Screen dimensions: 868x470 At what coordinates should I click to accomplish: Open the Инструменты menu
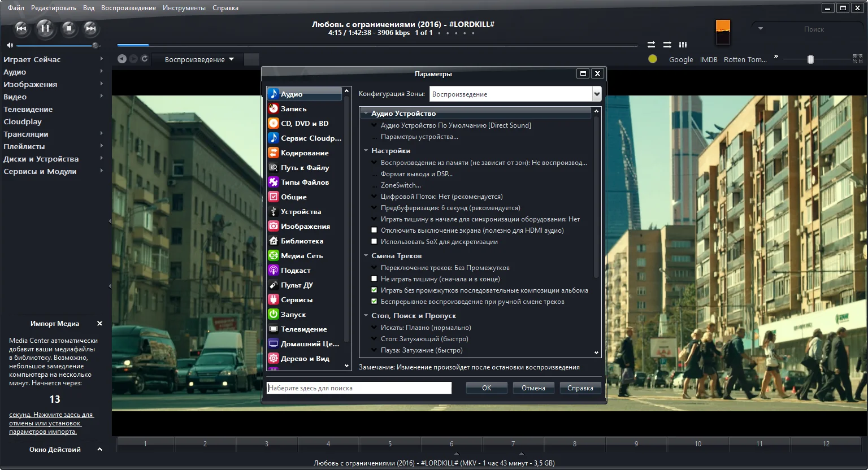pyautogui.click(x=184, y=8)
